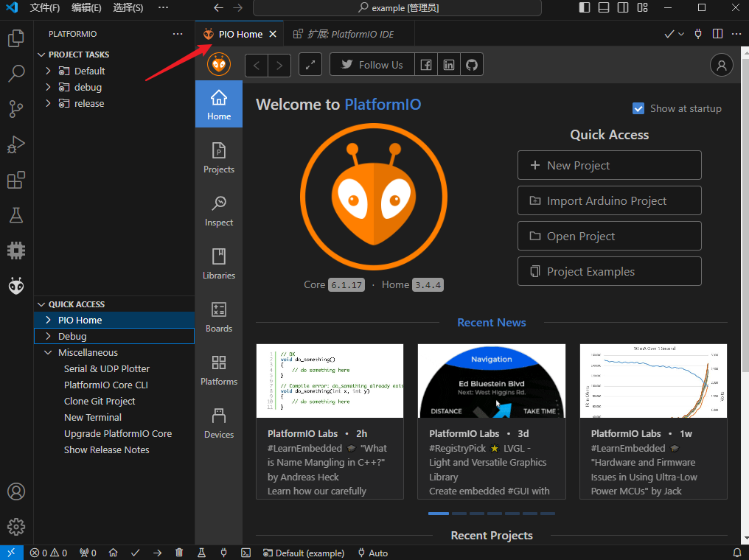The width and height of the screenshot is (749, 560).
Task: Open Platforms in PIO sidebar
Action: click(219, 369)
